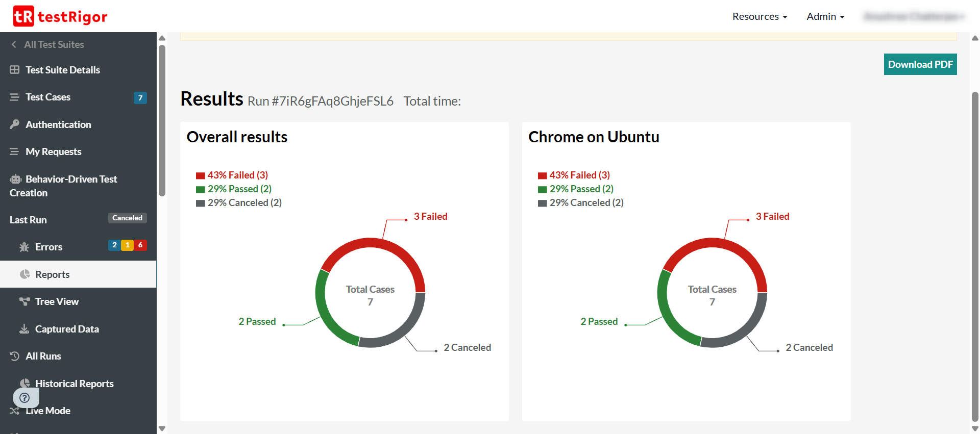Click the Tree View icon
This screenshot has height=434, width=980.
[x=24, y=301]
